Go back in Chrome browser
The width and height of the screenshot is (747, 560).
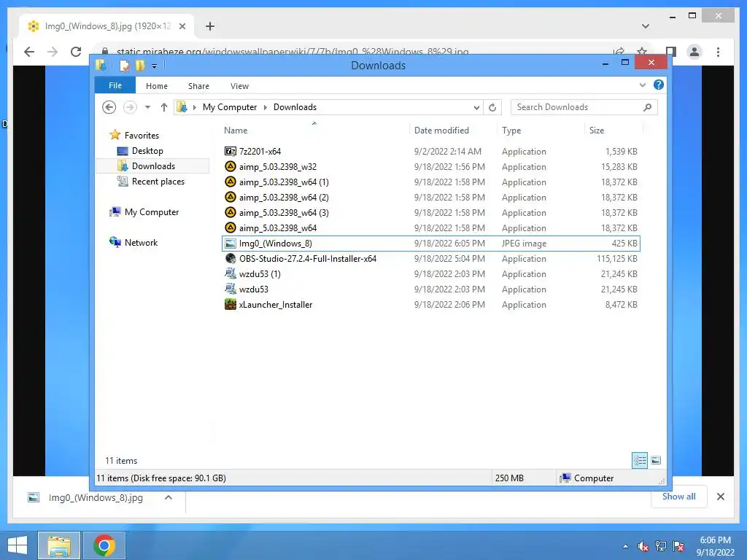coord(29,52)
